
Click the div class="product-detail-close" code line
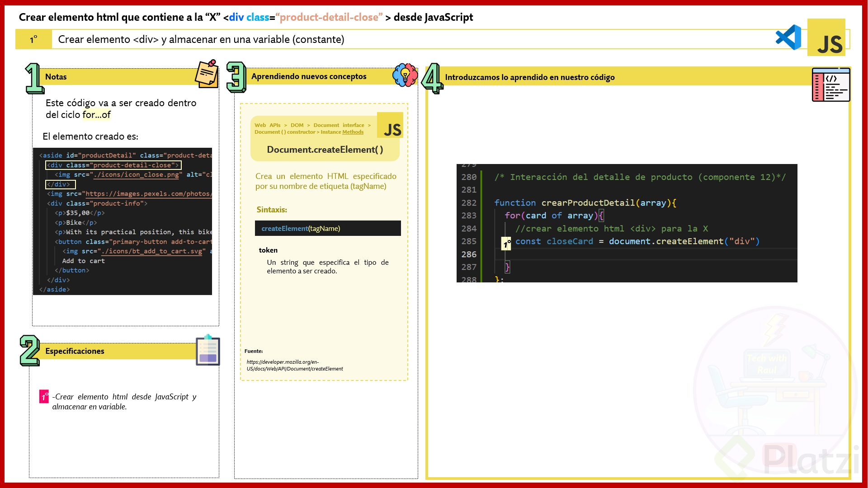pyautogui.click(x=113, y=165)
